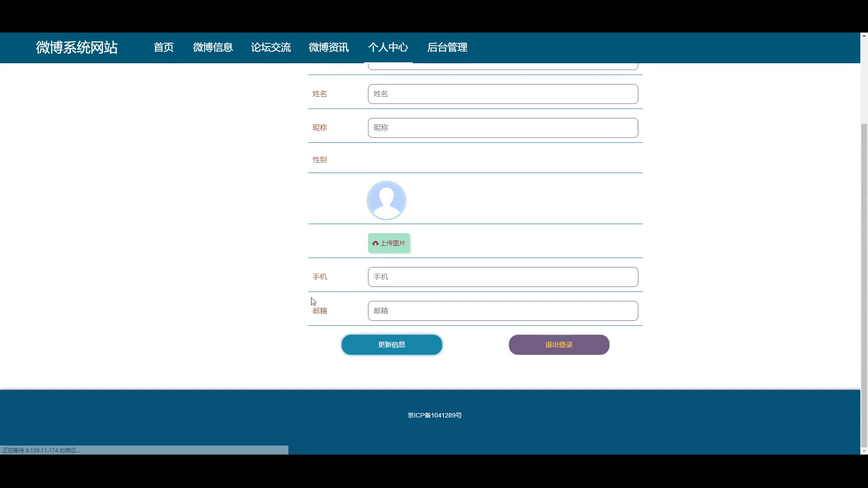The height and width of the screenshot is (488, 868).
Task: Go to 微博信息 in the navigation bar
Action: [x=212, y=47]
